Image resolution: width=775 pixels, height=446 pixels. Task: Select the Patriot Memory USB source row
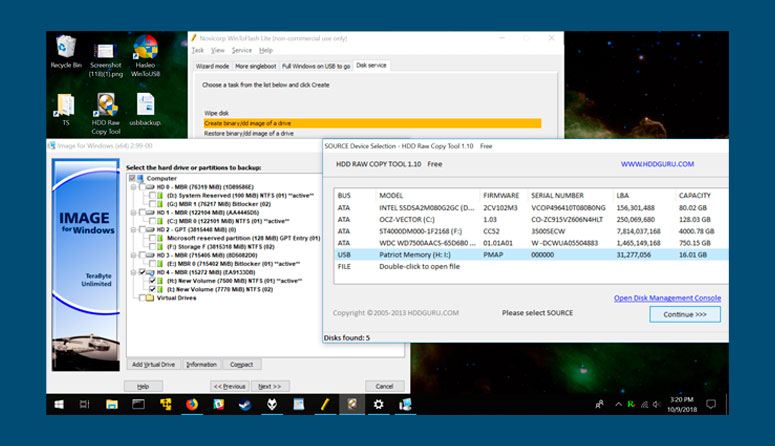531,255
